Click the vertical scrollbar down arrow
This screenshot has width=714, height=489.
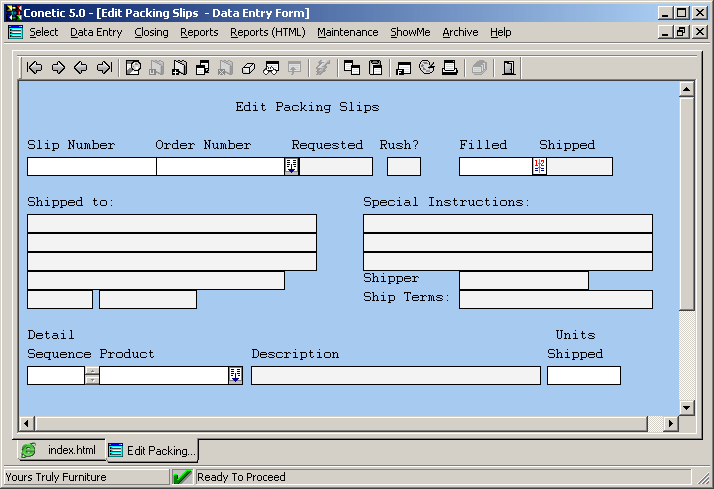tap(686, 407)
